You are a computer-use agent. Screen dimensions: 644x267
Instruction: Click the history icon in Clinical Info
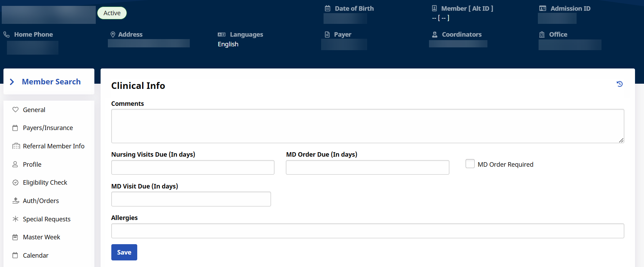coord(619,84)
